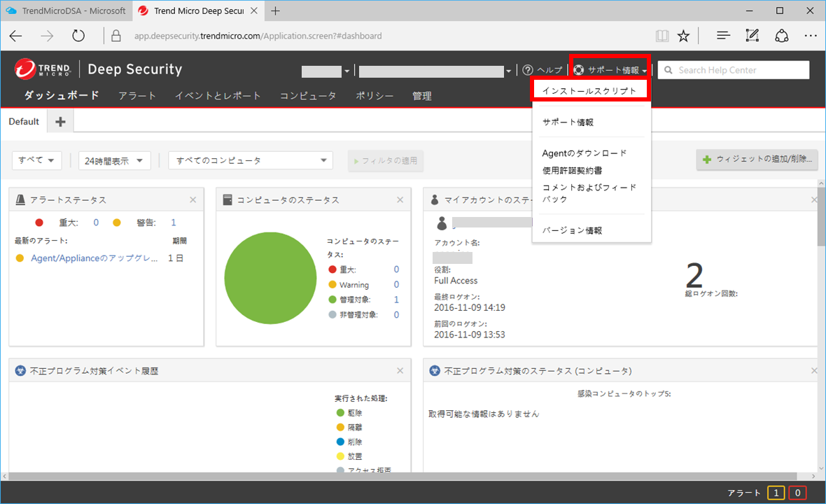This screenshot has width=826, height=504.
Task: Open reading view book icon
Action: coord(661,36)
